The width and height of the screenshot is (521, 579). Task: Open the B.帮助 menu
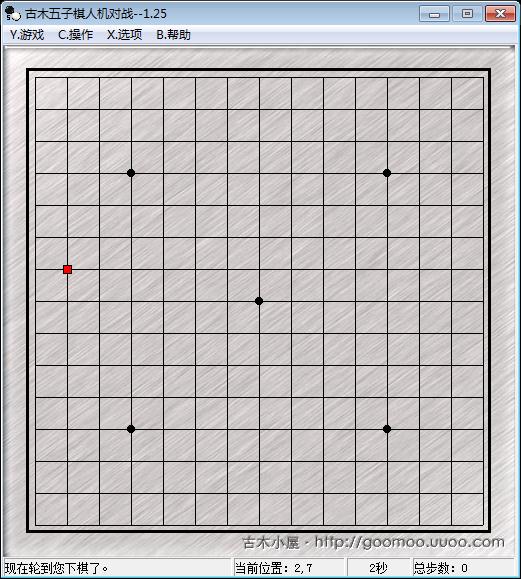point(174,35)
